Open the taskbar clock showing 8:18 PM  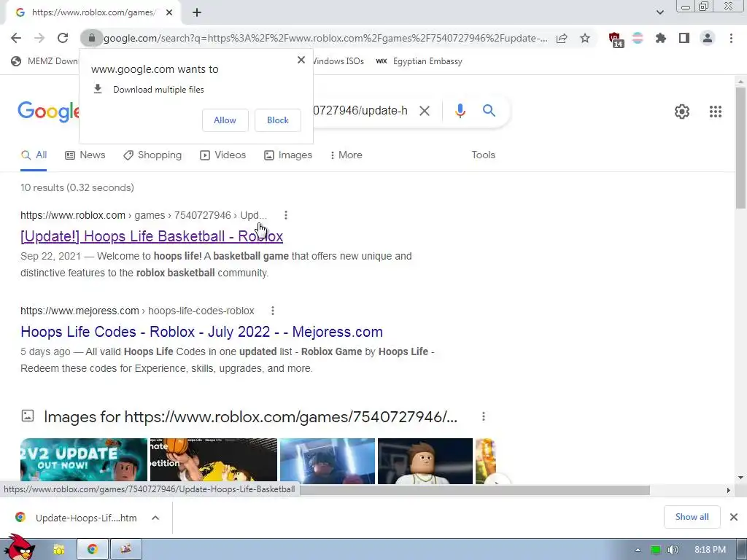click(710, 550)
